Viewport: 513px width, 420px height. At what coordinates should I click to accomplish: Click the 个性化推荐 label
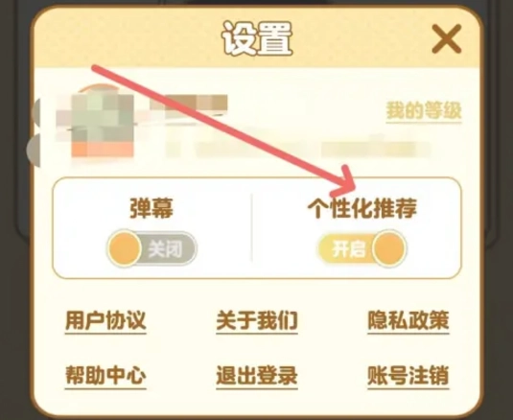tap(362, 208)
